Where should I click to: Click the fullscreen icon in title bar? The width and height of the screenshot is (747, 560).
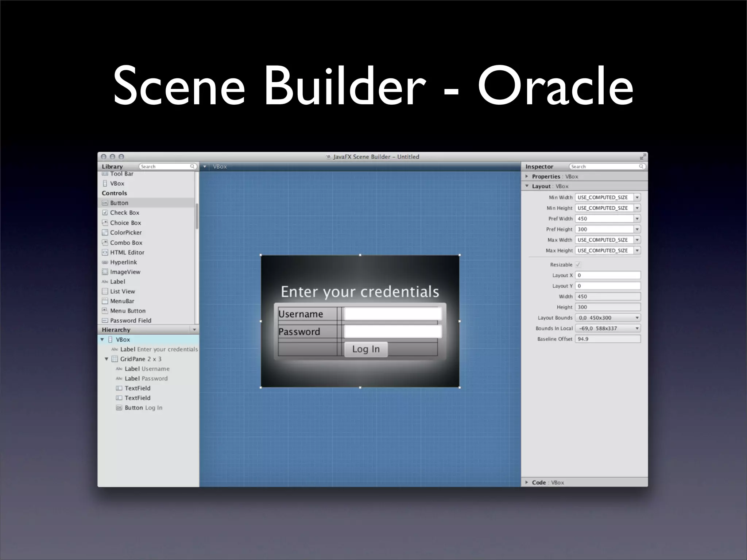point(643,157)
